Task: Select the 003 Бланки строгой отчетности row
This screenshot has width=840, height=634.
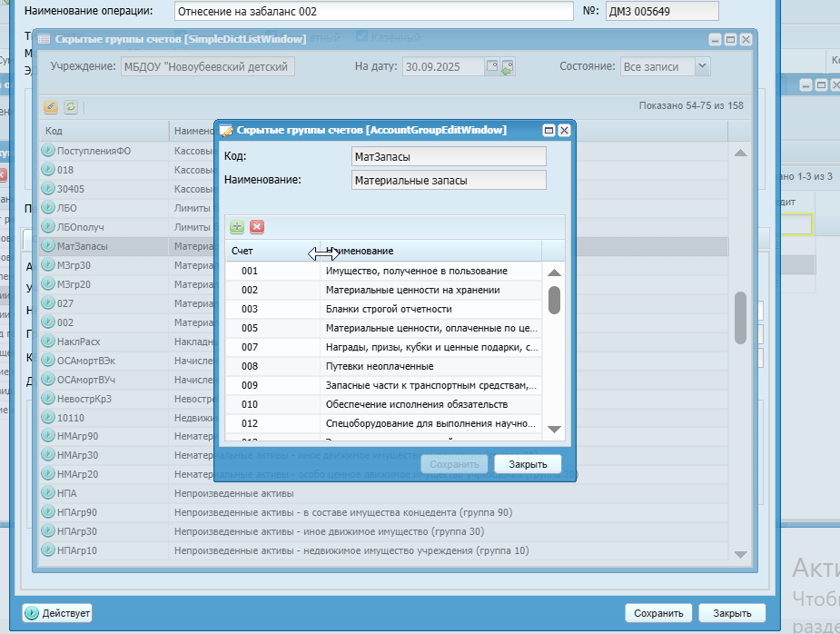Action: pos(383,309)
